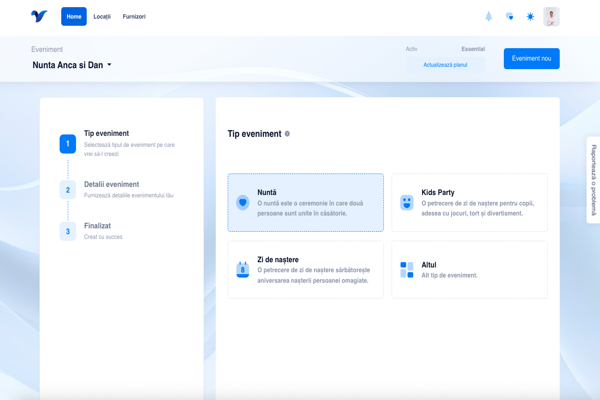Click the hearts favorites icon in header
This screenshot has height=400, width=600.
tap(510, 17)
